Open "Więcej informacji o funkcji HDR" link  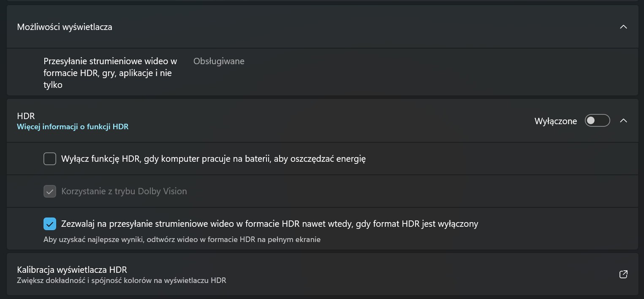(72, 126)
